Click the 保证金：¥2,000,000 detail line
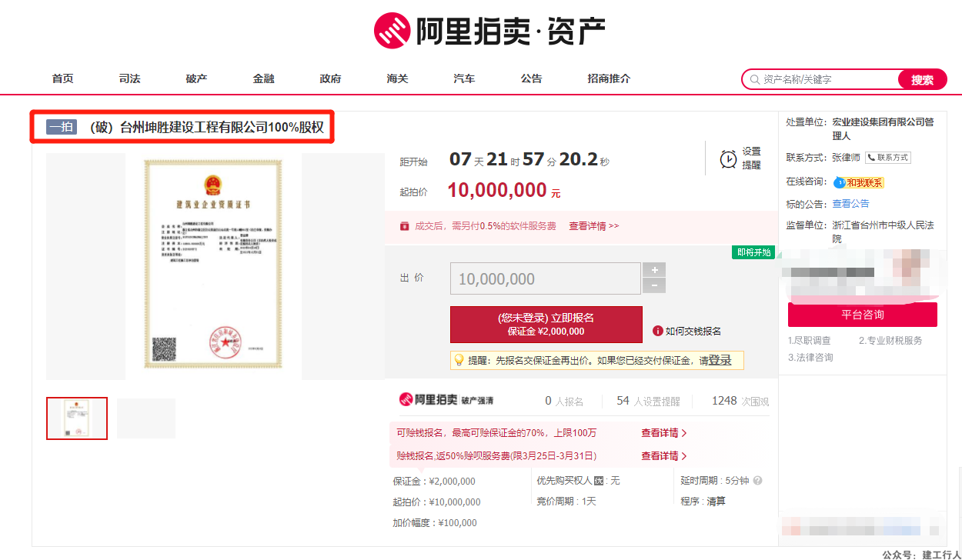The height and width of the screenshot is (560, 962). tap(434, 482)
